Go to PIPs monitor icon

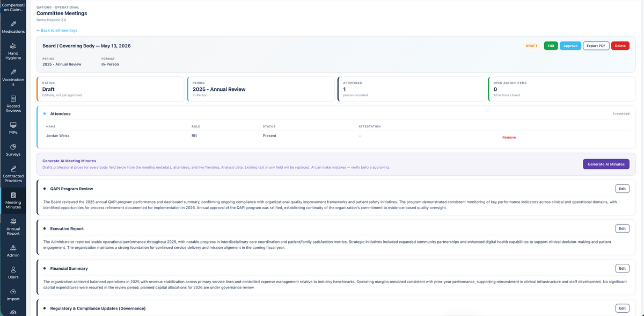tap(13, 125)
